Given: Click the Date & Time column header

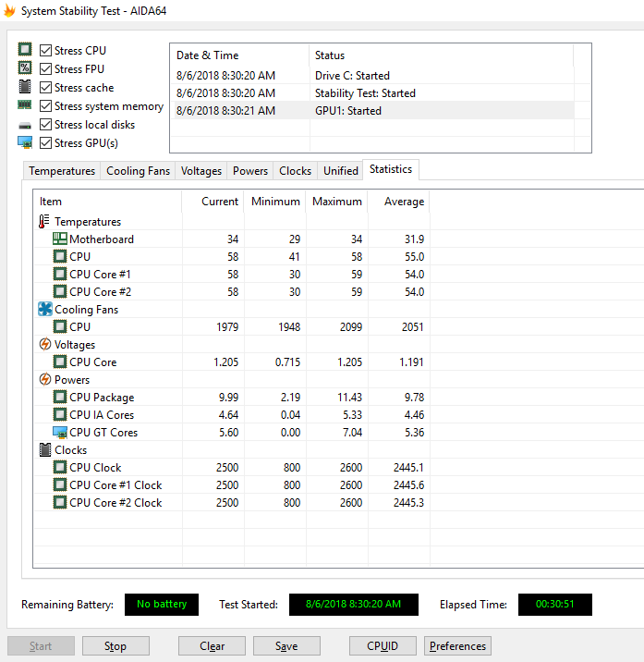Looking at the screenshot, I should (x=239, y=55).
